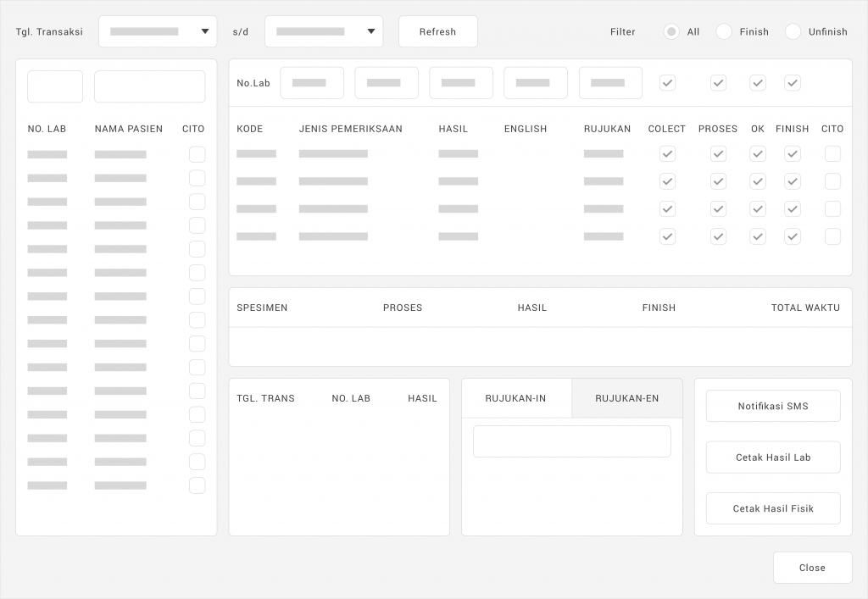Click the Cetak Hasil Fisik button
The image size is (868, 599).
coord(772,507)
